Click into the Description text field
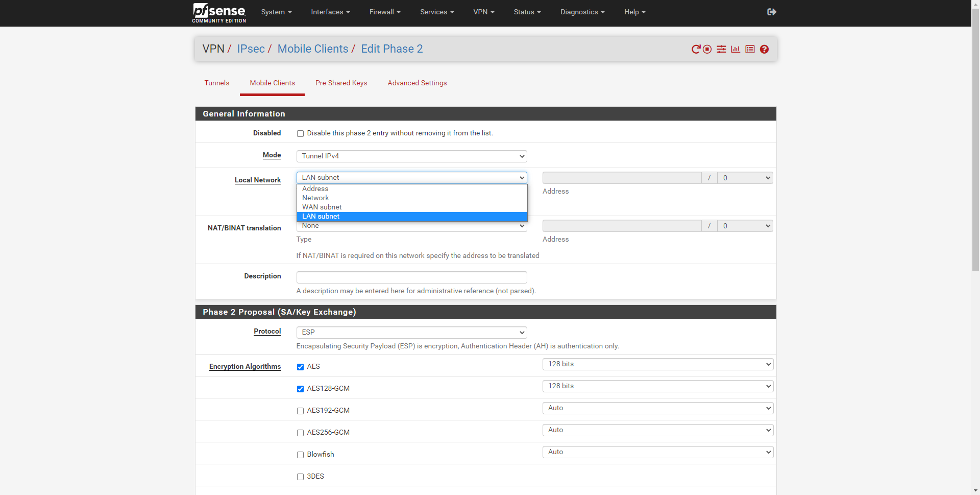The width and height of the screenshot is (980, 495). point(411,277)
